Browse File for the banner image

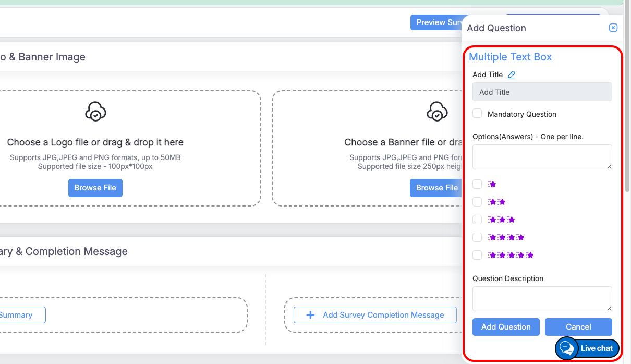point(436,188)
